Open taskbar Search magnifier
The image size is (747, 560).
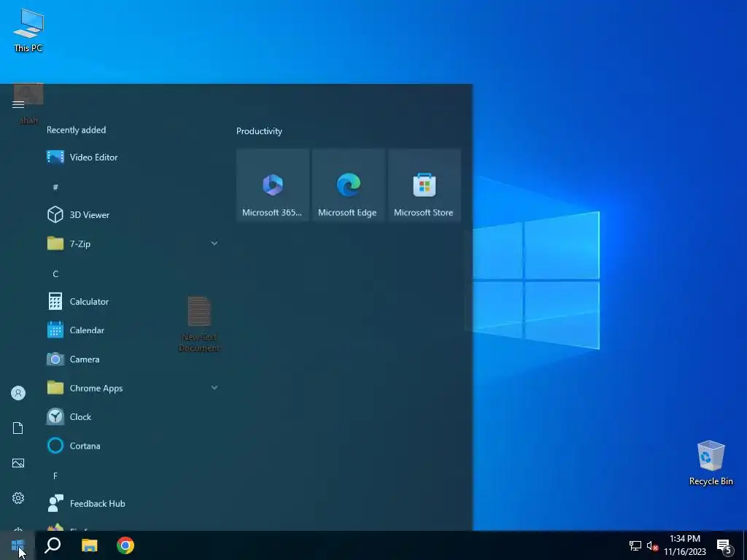pyautogui.click(x=53, y=545)
